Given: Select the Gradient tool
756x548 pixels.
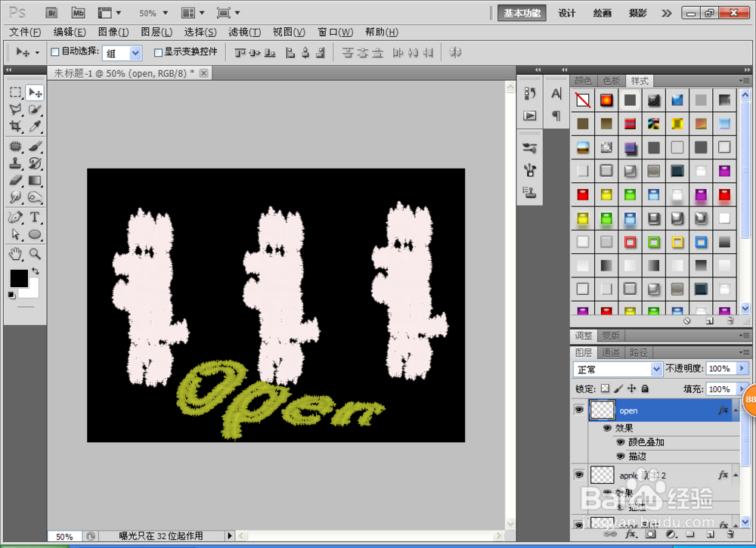Looking at the screenshot, I should 35,180.
